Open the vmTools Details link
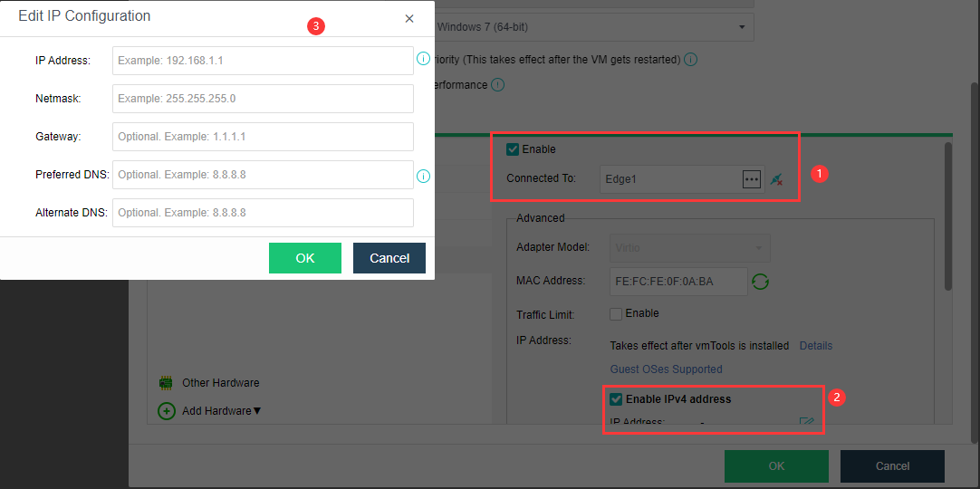Screen dimensions: 980x489 tap(816, 346)
